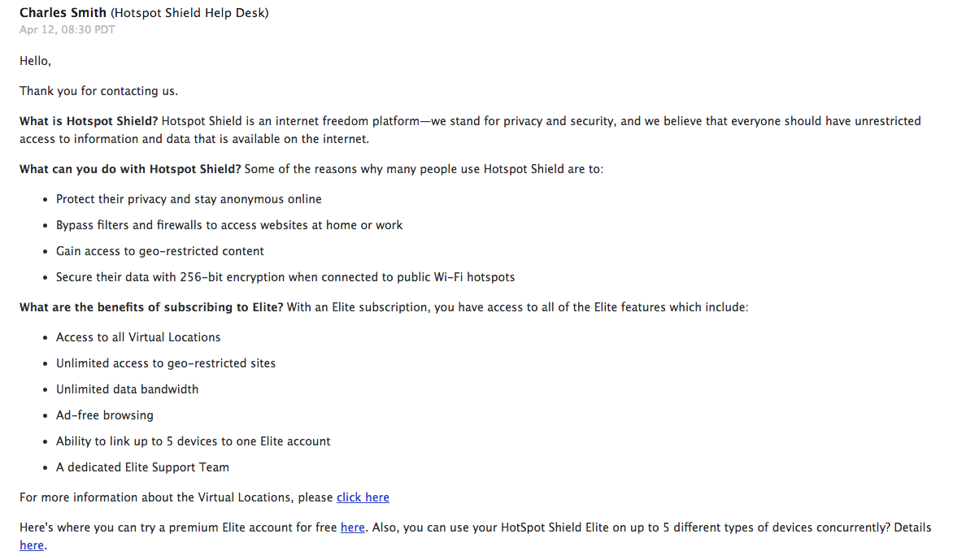Click the "dedicated Elite Support Team" bullet
This screenshot has height=560, width=966.
pos(142,467)
